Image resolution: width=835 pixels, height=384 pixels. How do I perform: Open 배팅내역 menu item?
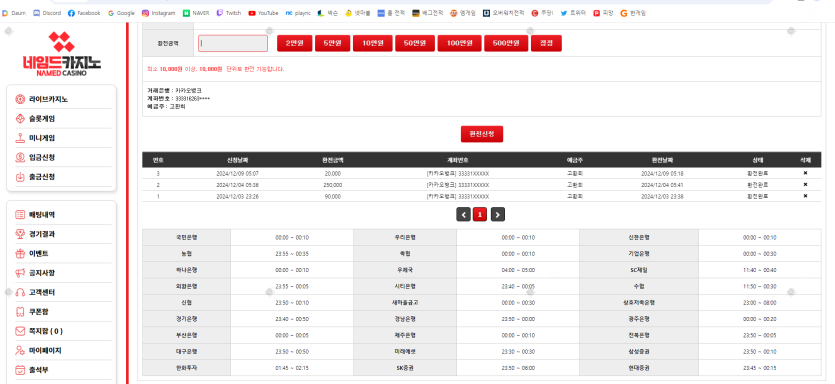click(42, 215)
